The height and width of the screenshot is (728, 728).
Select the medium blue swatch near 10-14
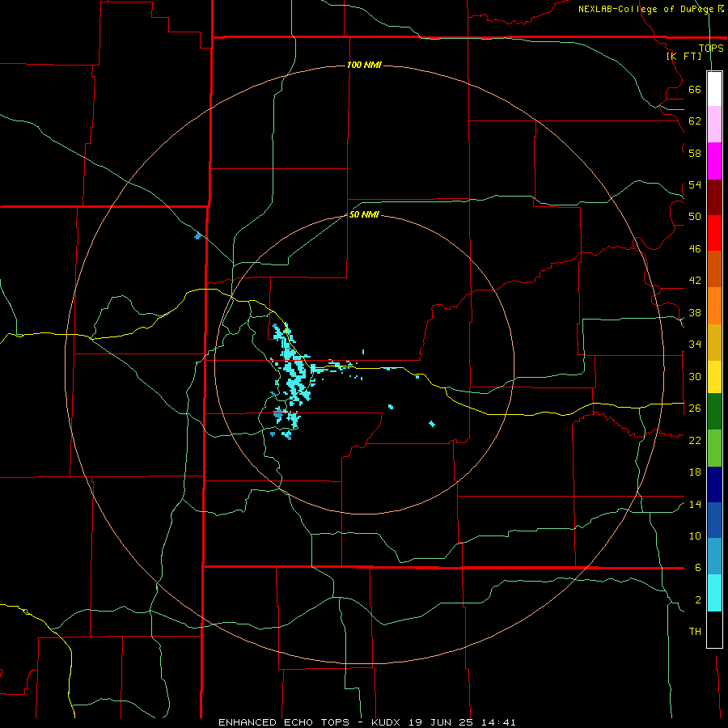(x=714, y=520)
